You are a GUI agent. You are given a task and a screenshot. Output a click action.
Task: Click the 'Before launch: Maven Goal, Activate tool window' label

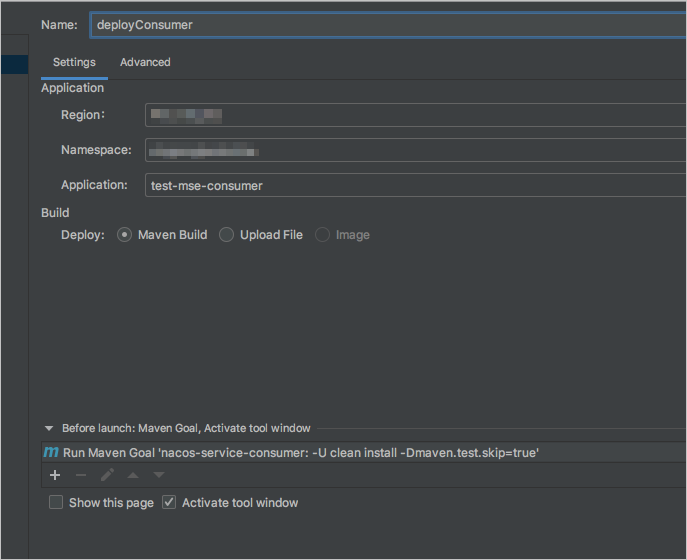point(186,428)
